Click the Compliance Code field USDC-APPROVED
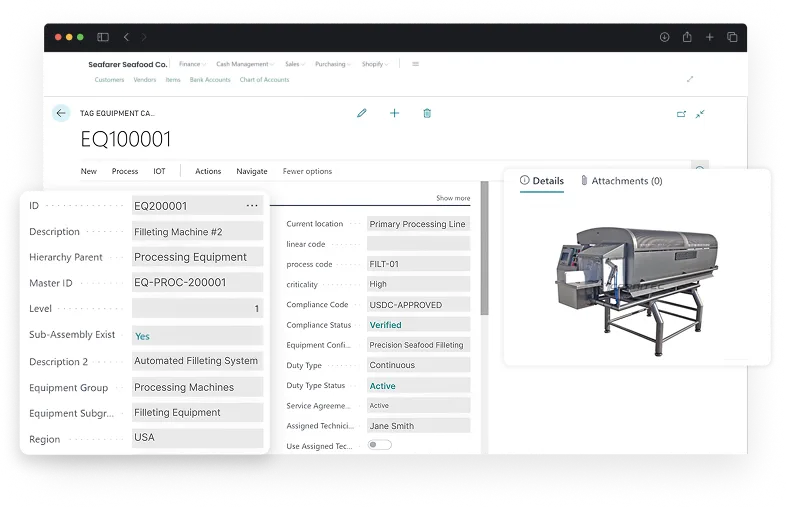This screenshot has height=508, width=791. coord(418,305)
